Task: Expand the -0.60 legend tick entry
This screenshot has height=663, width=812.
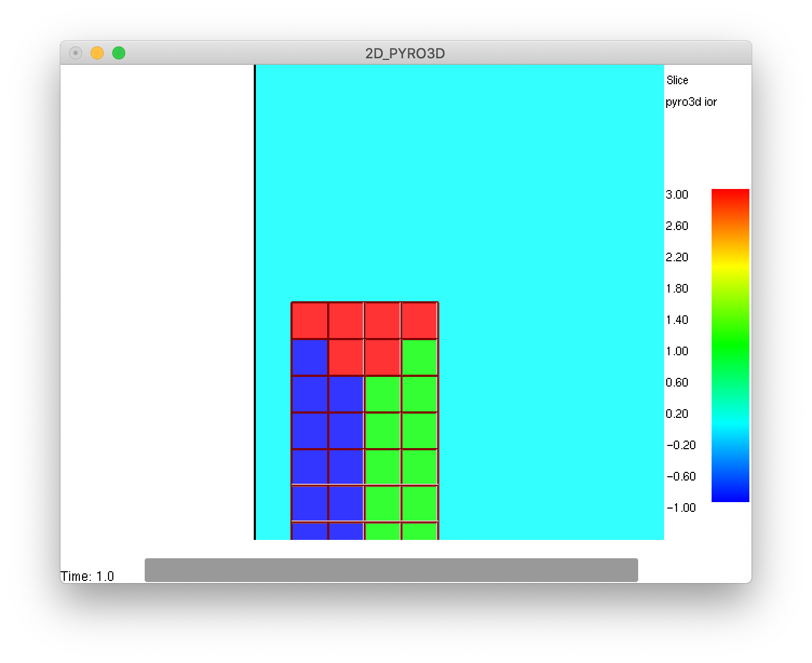Action: click(x=680, y=476)
